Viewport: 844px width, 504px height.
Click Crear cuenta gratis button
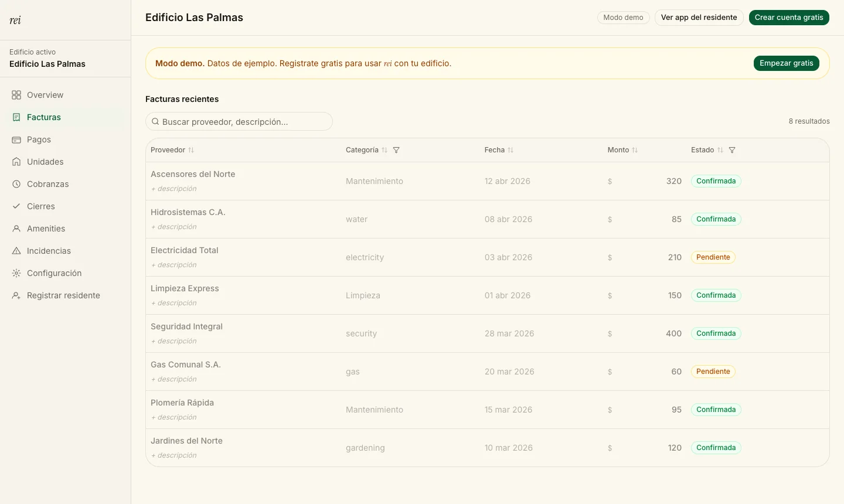(x=789, y=18)
